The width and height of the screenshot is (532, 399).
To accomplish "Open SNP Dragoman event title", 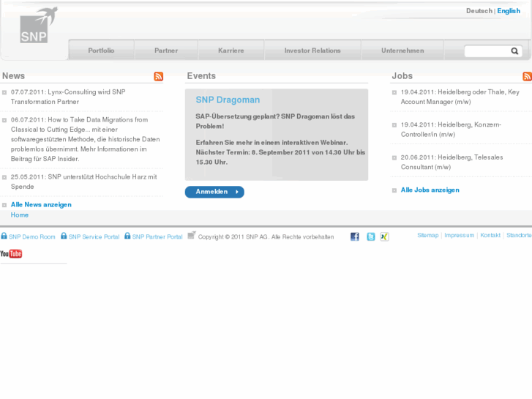I will 228,100.
